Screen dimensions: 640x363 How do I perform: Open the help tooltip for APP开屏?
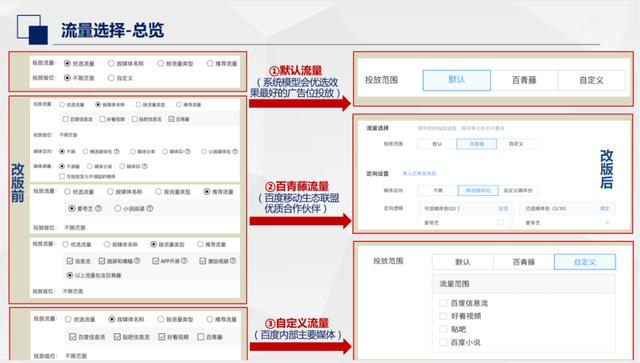point(184,261)
